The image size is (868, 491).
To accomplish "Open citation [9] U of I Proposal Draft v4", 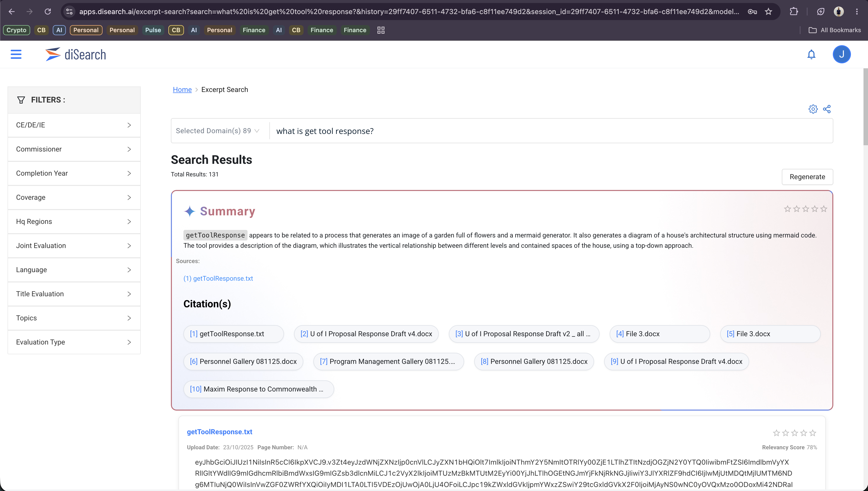I will point(677,362).
